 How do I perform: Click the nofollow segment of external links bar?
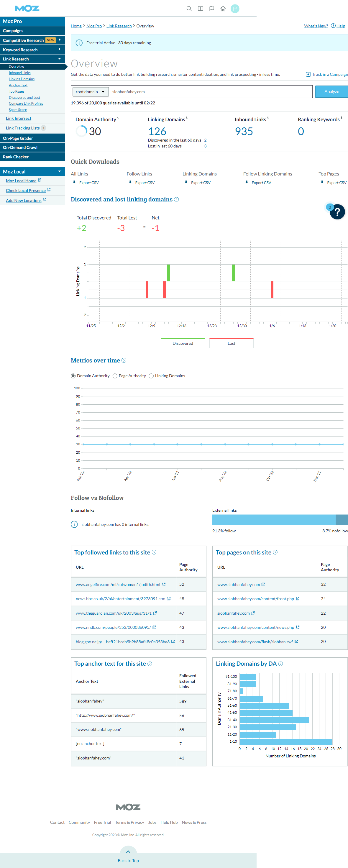coord(342,519)
